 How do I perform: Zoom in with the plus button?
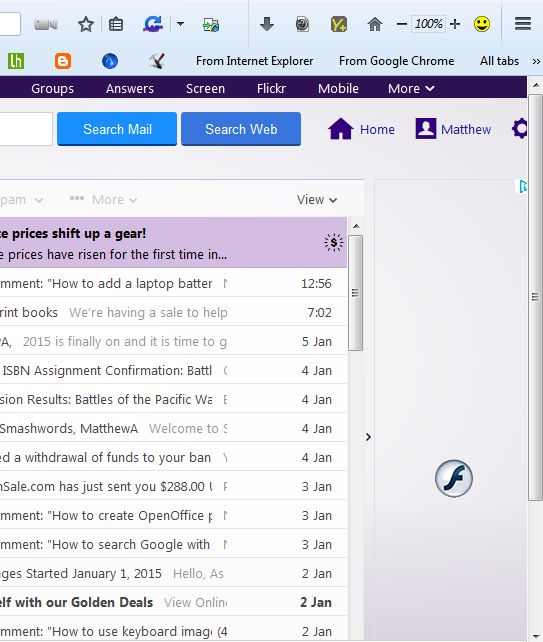tap(455, 24)
